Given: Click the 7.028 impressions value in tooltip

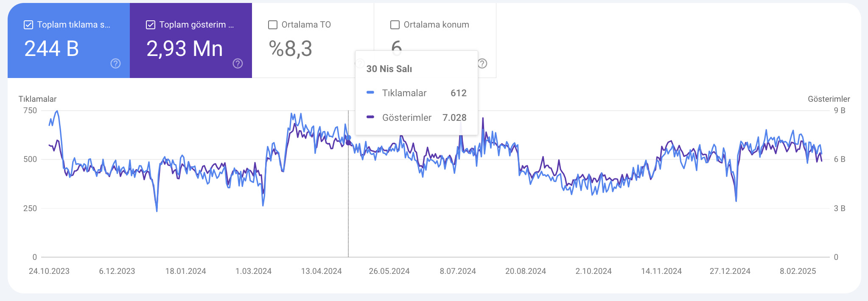Looking at the screenshot, I should [x=454, y=117].
